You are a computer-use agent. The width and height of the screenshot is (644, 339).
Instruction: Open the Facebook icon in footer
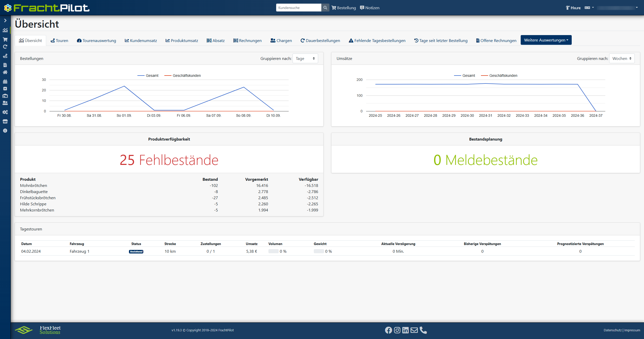tap(388, 330)
